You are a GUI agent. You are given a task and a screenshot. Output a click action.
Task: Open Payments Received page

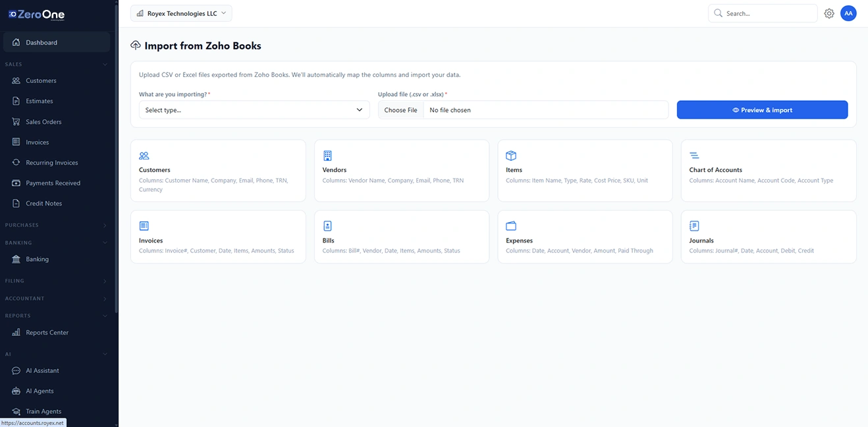(57, 183)
